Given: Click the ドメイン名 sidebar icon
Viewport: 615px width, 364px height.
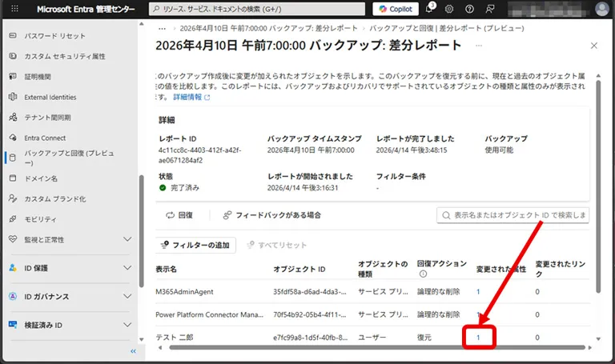Looking at the screenshot, I should (13, 178).
